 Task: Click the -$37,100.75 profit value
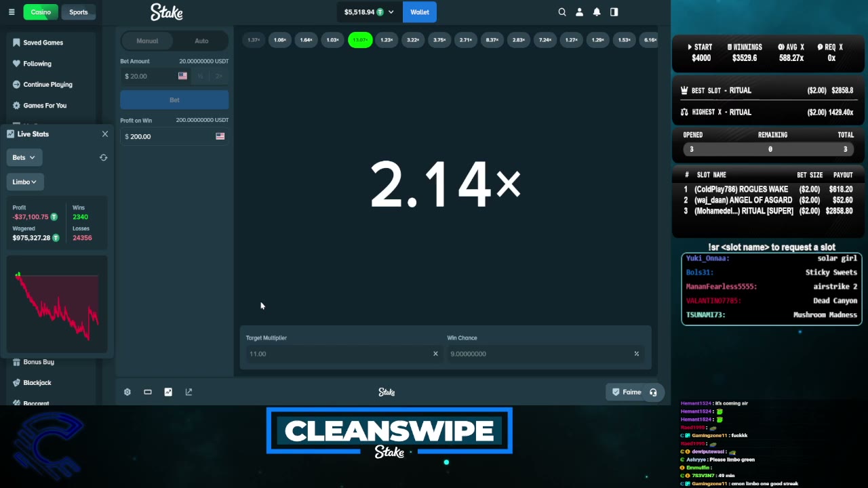coord(31,217)
